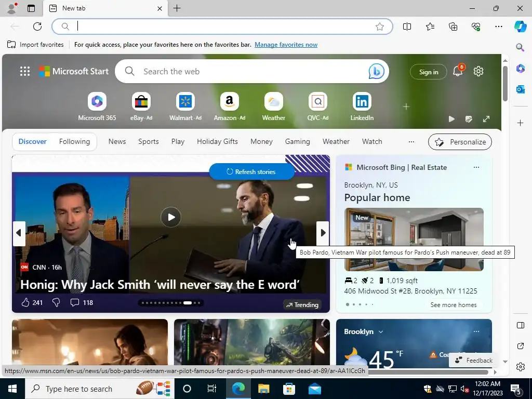The width and height of the screenshot is (532, 399).
Task: Switch to the Following feed
Action: click(x=74, y=141)
